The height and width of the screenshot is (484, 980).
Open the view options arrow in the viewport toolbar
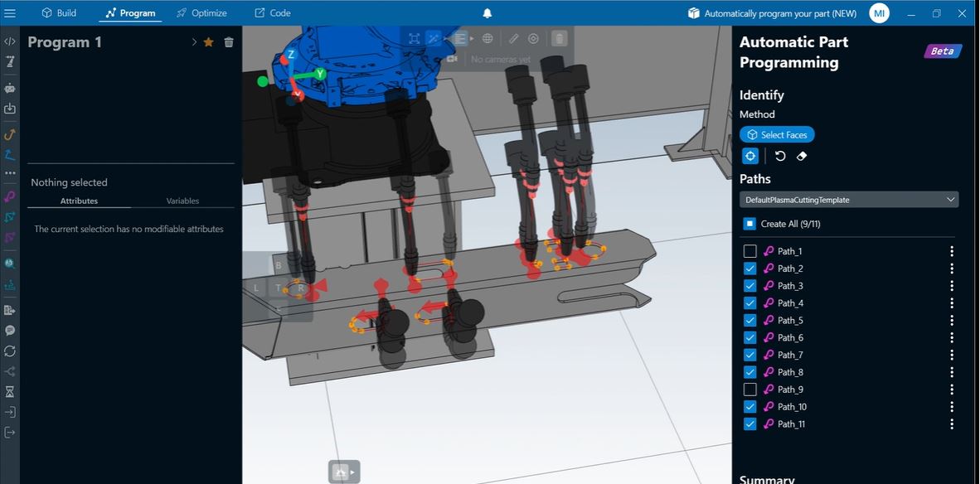pos(473,38)
